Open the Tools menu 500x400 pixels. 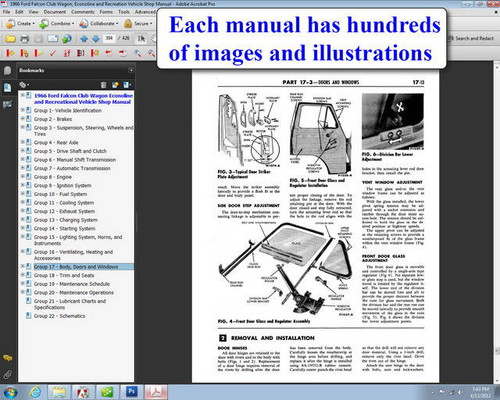point(124,12)
